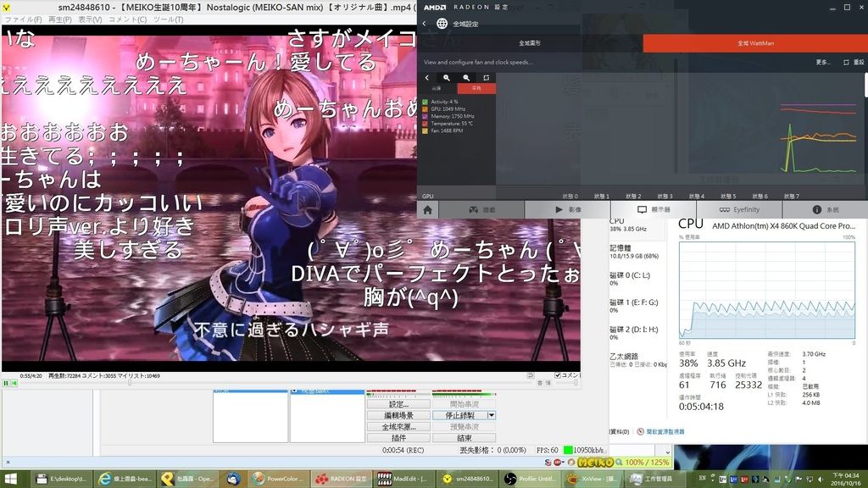The image size is (868, 488).
Task: Pause video with player pause button
Action: tap(6, 383)
